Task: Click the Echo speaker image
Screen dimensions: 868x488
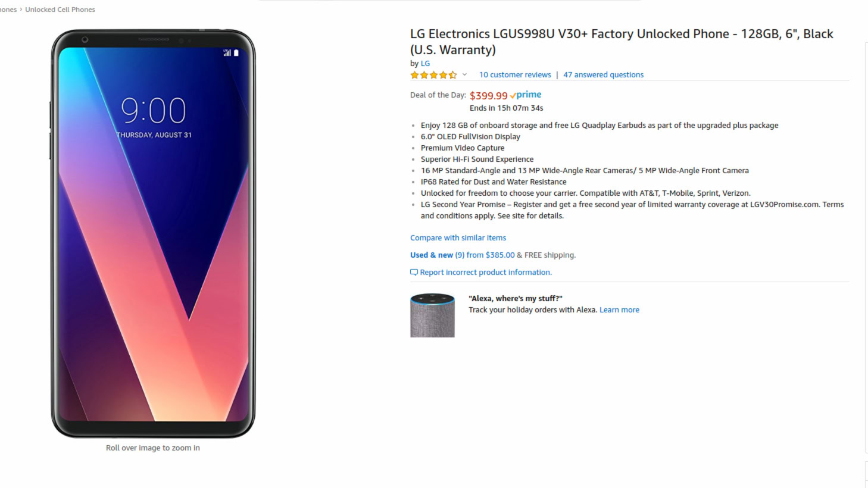Action: pos(432,315)
